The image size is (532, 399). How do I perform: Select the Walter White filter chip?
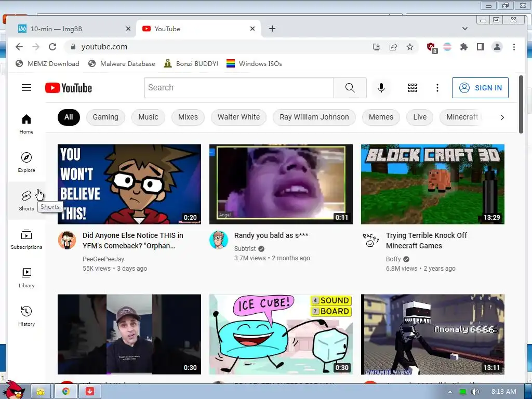coord(239,117)
